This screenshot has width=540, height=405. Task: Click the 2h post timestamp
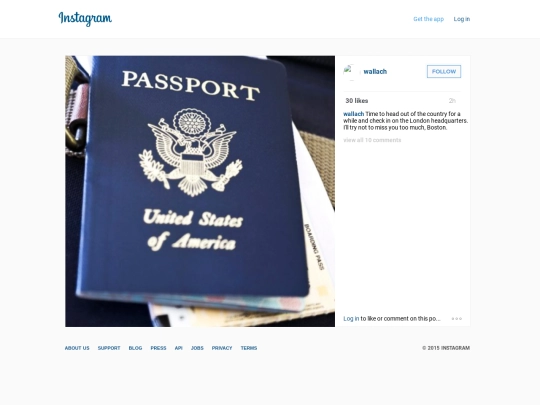[452, 101]
